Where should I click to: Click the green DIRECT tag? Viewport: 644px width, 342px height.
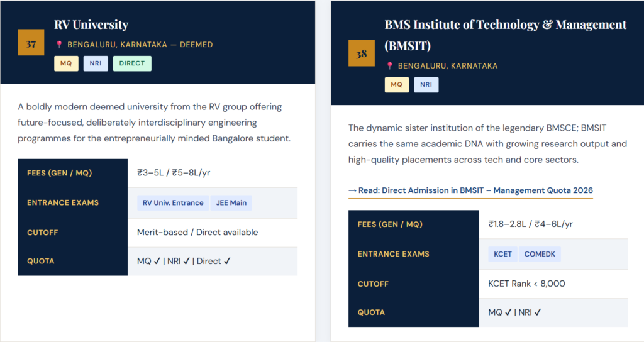point(132,63)
